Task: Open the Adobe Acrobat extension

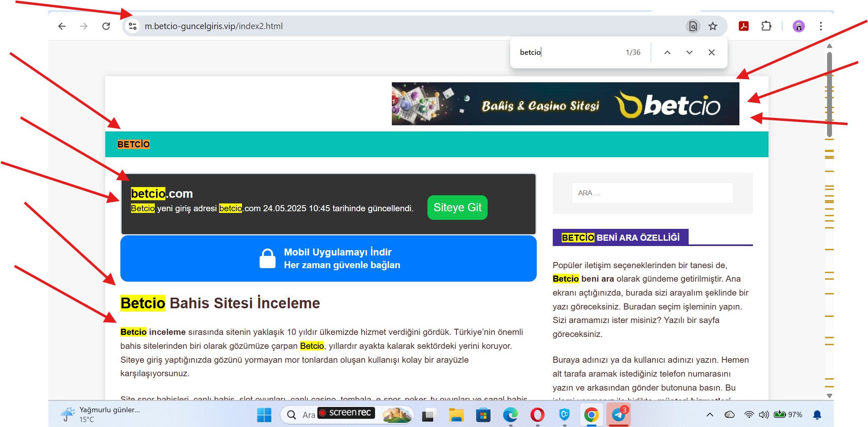Action: point(744,26)
